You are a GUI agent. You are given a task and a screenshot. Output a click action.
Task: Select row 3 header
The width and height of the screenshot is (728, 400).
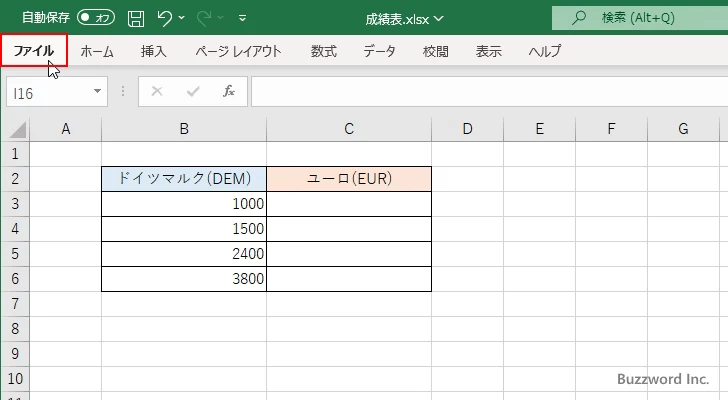pyautogui.click(x=15, y=204)
